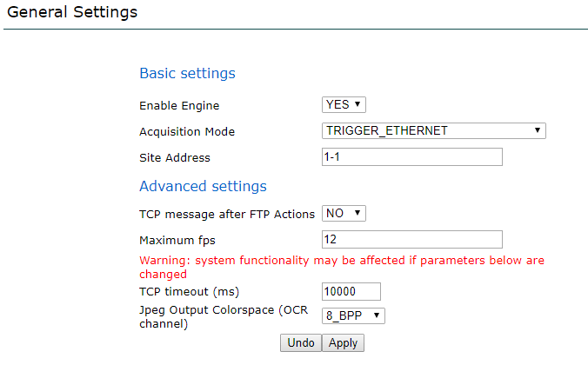Screen dimensions: 588x365
Task: Click the Apply button
Action: (x=343, y=343)
